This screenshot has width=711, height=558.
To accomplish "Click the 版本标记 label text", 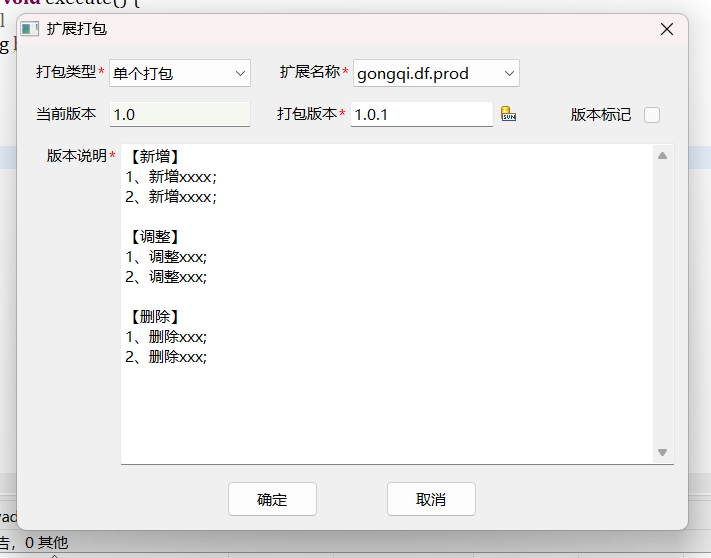I will click(601, 115).
